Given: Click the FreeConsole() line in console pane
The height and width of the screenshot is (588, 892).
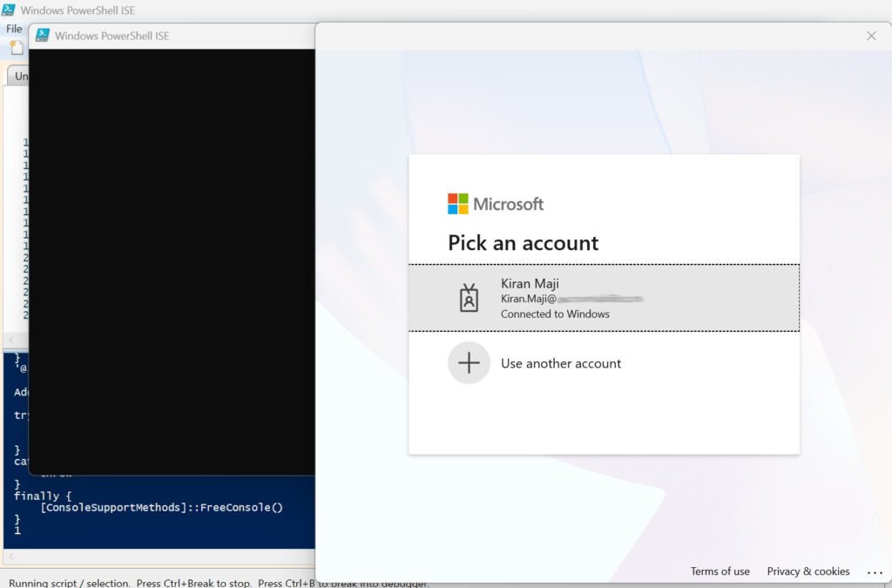Looking at the screenshot, I should (161, 507).
